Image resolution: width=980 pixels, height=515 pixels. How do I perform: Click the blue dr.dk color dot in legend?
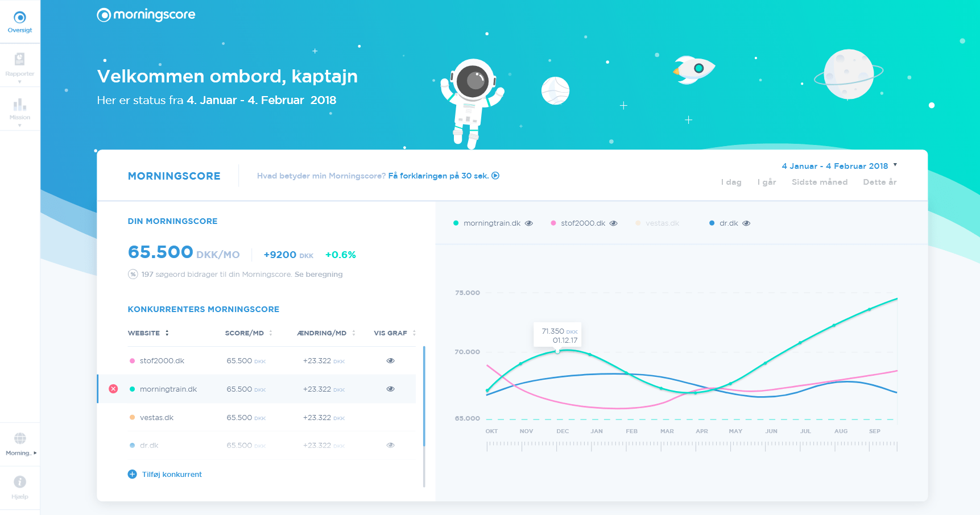tap(712, 223)
